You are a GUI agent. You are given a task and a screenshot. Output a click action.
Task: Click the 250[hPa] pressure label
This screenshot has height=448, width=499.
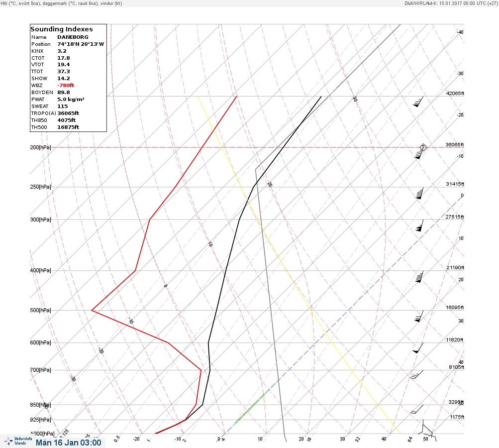point(40,187)
